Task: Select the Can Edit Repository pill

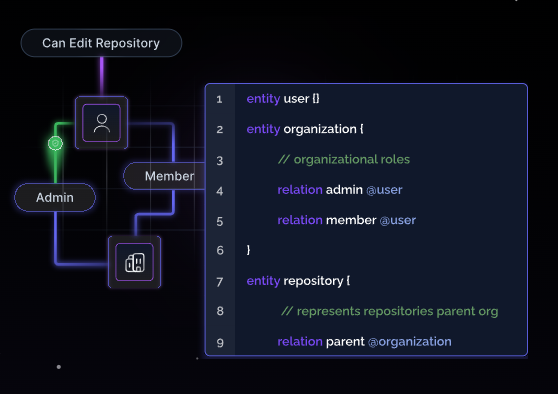Action: click(101, 43)
